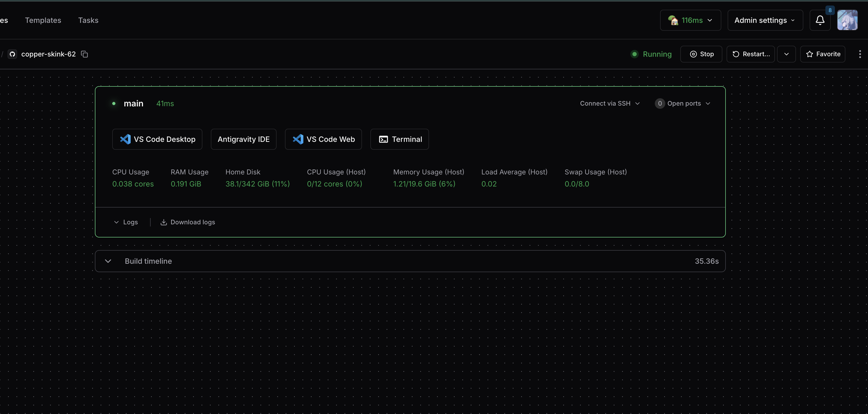
Task: Open the Admin settings dropdown
Action: [x=765, y=20]
